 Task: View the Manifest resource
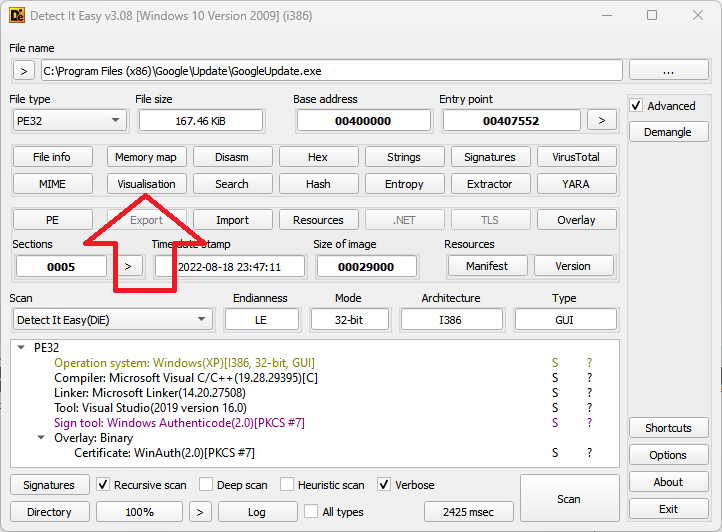(x=488, y=266)
